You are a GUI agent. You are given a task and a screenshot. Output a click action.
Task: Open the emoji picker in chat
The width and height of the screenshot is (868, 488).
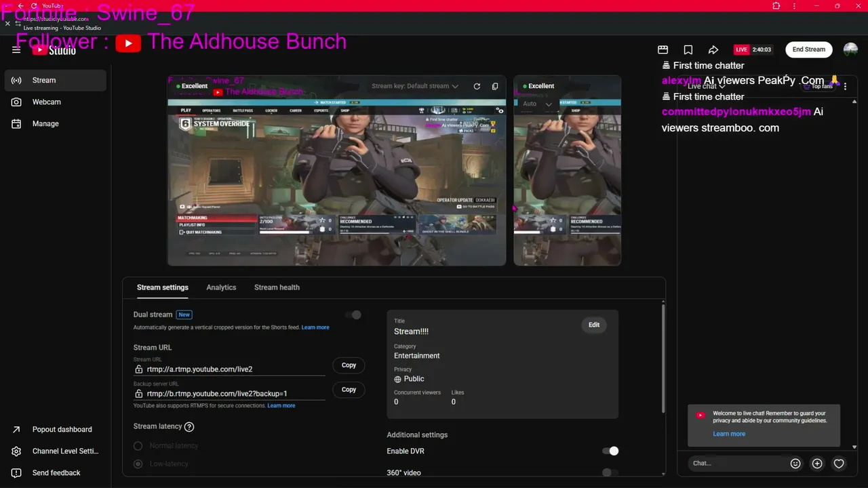pos(795,464)
